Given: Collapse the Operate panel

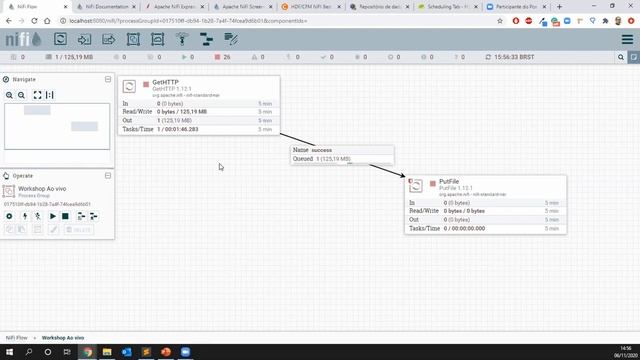Looking at the screenshot, I should click(108, 176).
